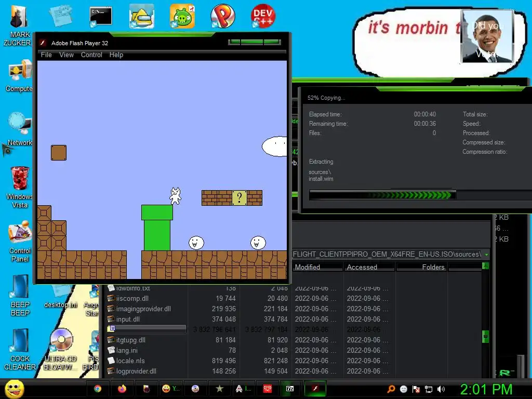Sort 7-Zip list by Modified column
The width and height of the screenshot is (532, 399).
pos(317,267)
